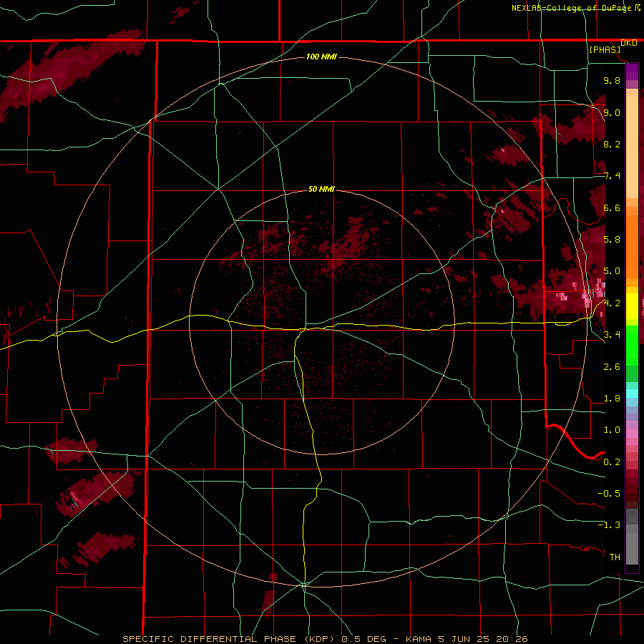This screenshot has width=644, height=644.
Task: Pick the cyan swatch on the color bar
Action: pyautogui.click(x=632, y=394)
